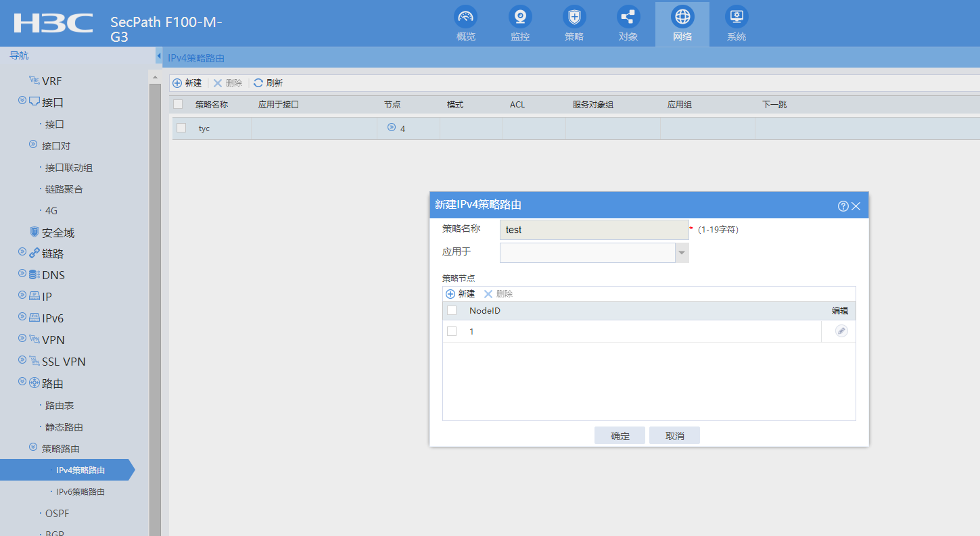
Task: Expand the tyc policy node list
Action: 392,127
